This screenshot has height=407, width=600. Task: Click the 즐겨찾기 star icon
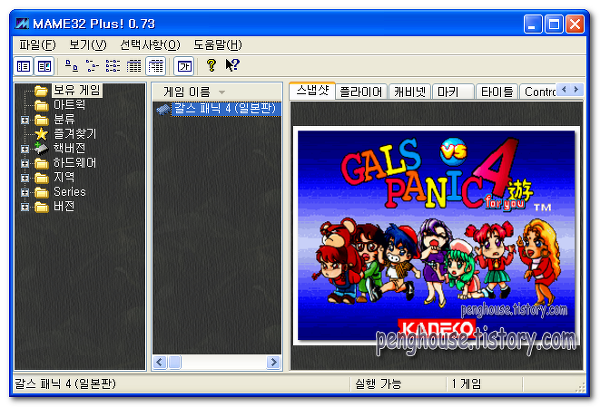(41, 134)
